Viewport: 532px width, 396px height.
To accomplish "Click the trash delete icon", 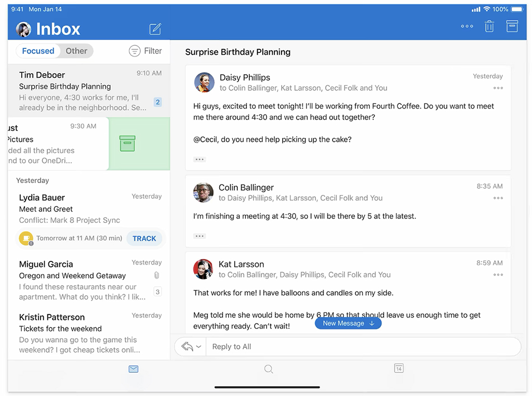I will click(489, 27).
